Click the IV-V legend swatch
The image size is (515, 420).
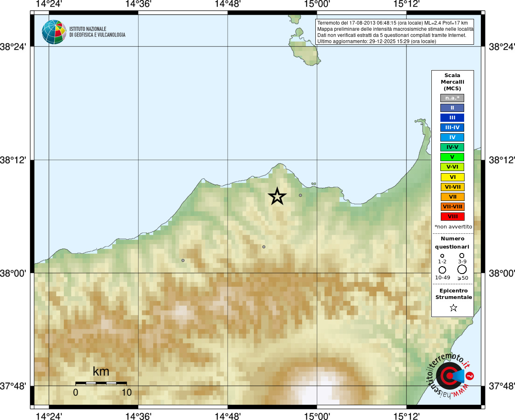click(452, 147)
